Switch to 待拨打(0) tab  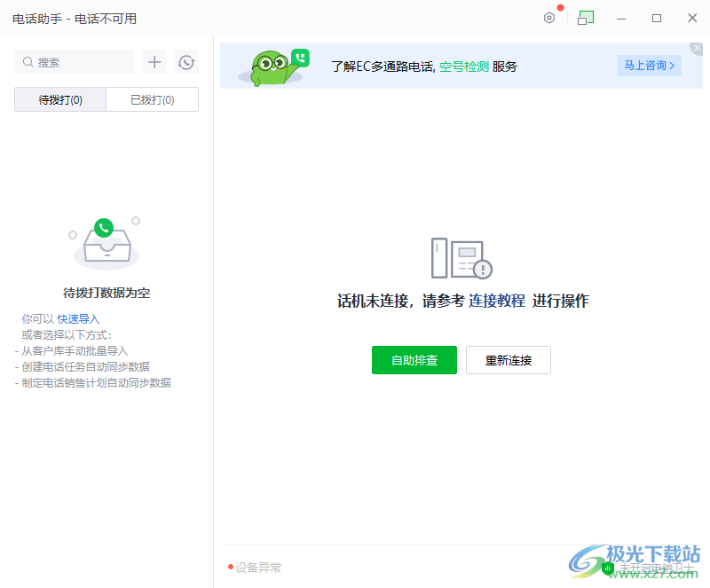click(60, 99)
